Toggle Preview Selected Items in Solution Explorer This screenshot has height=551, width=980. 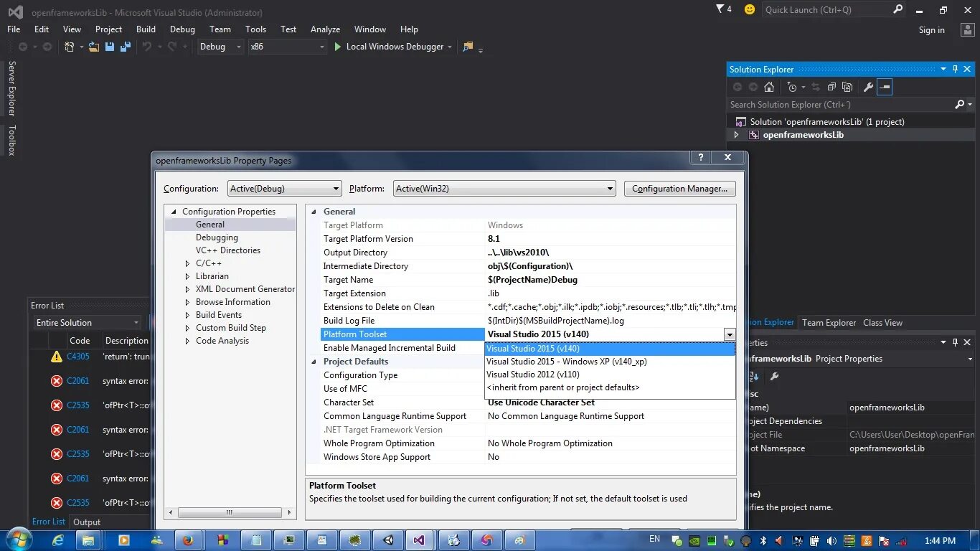coord(885,87)
